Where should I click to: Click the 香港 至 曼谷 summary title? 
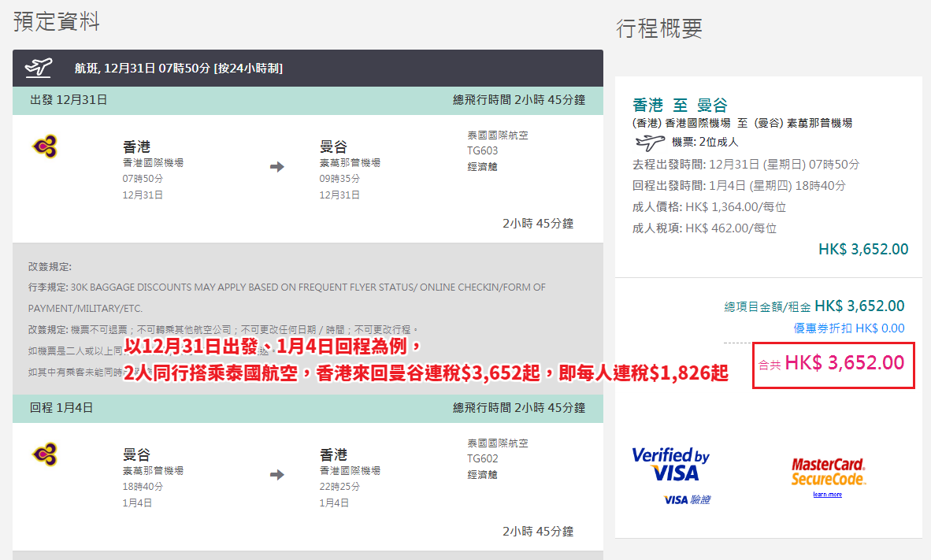coord(680,106)
